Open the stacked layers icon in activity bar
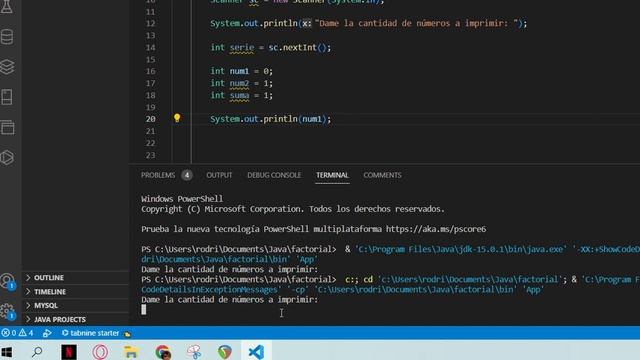The height and width of the screenshot is (360, 640). tap(7, 67)
